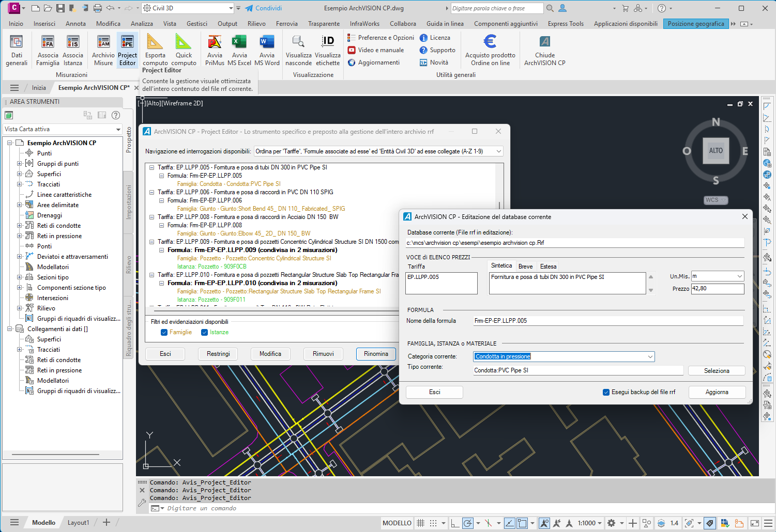Click Visualizza nasconde icon
The width and height of the screenshot is (776, 532).
[x=299, y=50]
